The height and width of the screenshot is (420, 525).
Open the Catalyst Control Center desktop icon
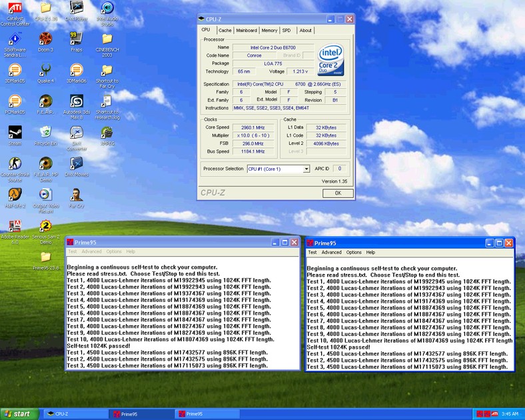[x=15, y=9]
